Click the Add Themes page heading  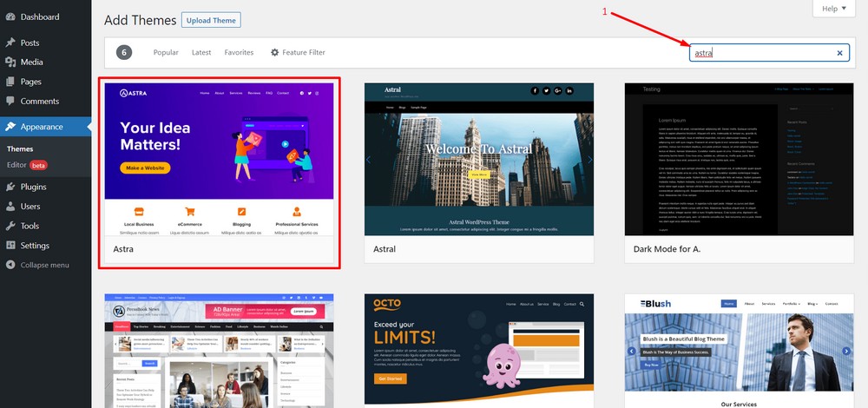(140, 21)
